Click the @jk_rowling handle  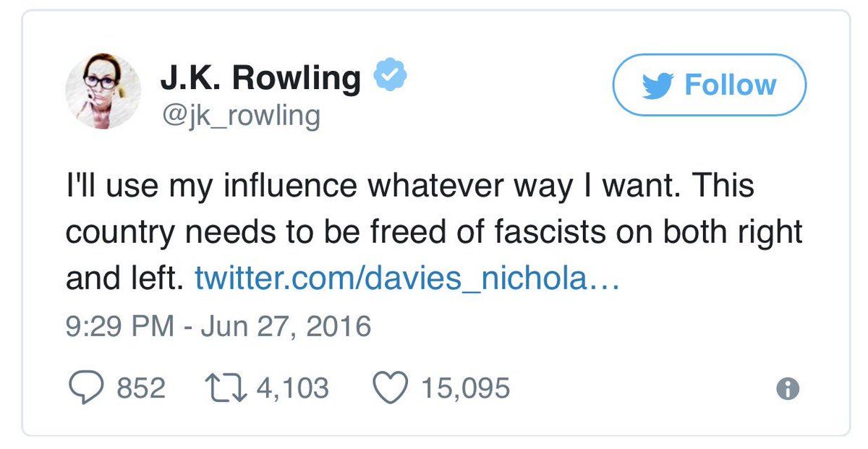[239, 116]
